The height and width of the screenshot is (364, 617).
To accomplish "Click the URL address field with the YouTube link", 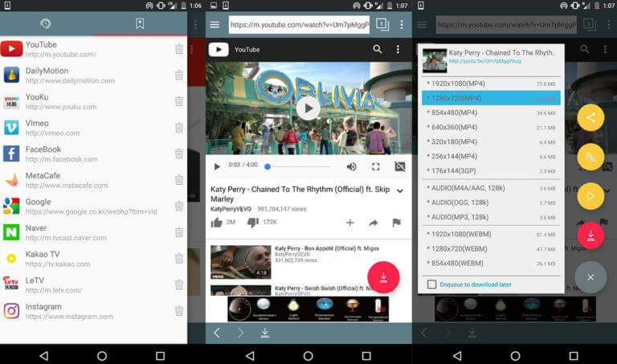I will [x=299, y=25].
